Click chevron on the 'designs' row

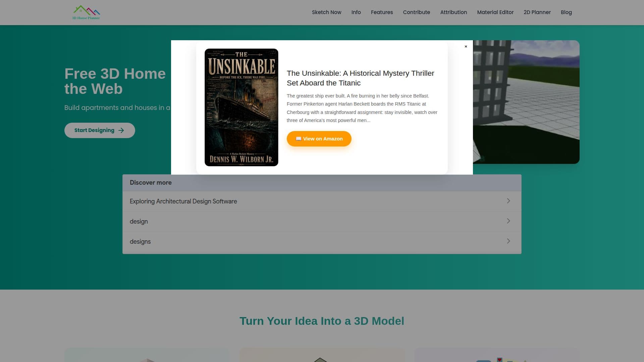(508, 241)
